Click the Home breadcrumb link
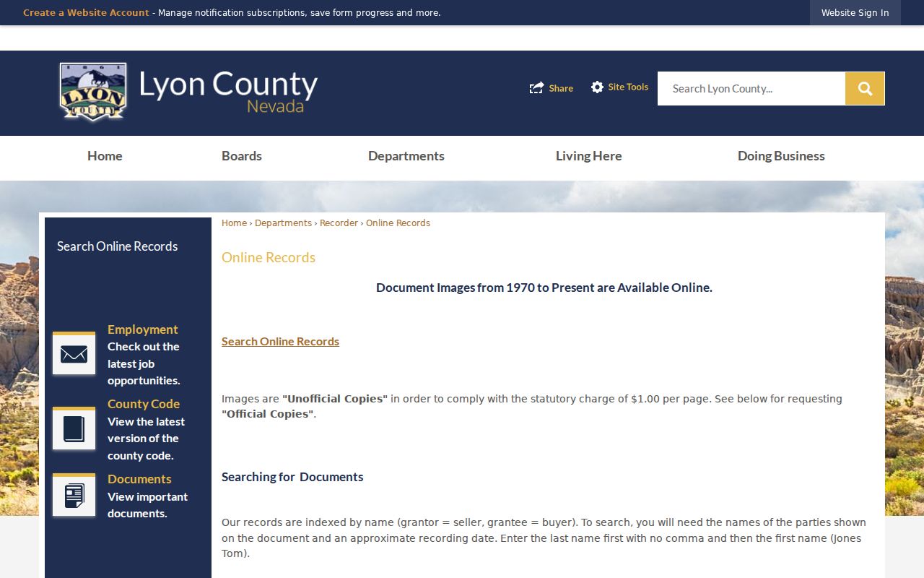 point(234,223)
